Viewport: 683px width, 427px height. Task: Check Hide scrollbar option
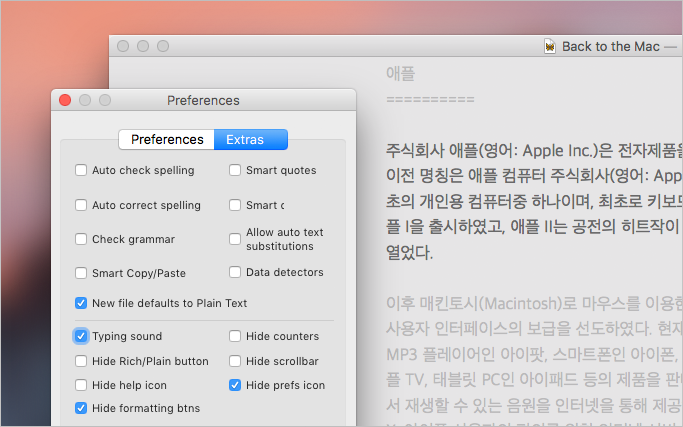235,361
